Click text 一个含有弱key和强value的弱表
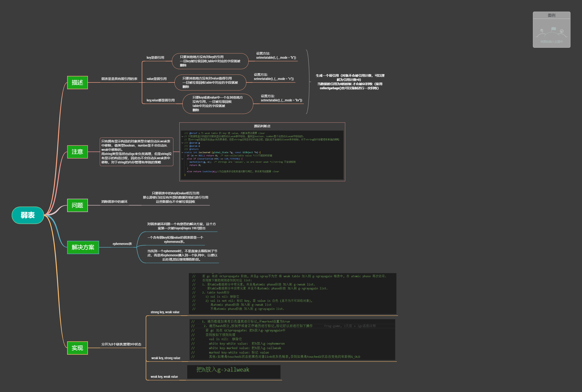Viewport: 582px width, 392px height. [x=175, y=240]
